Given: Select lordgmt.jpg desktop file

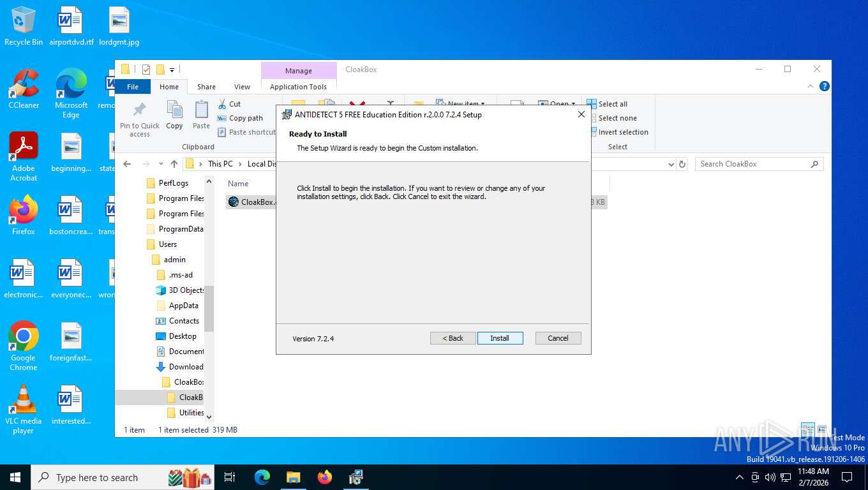Looking at the screenshot, I should (x=119, y=27).
